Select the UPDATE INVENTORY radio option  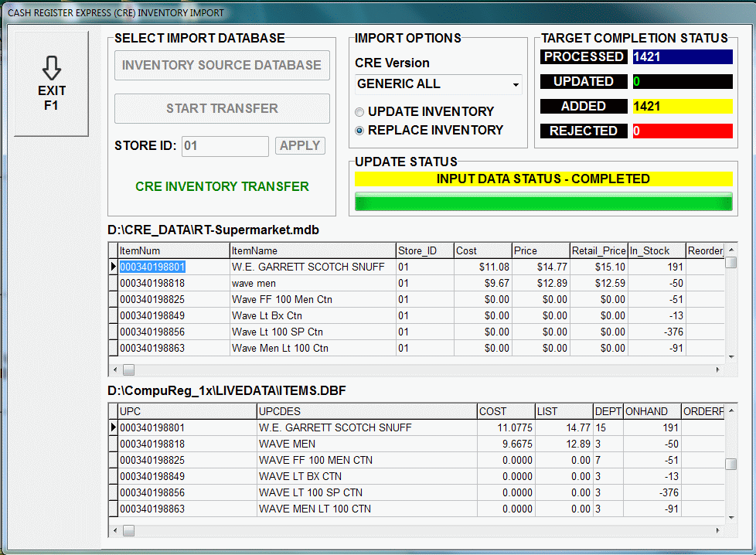coord(359,112)
